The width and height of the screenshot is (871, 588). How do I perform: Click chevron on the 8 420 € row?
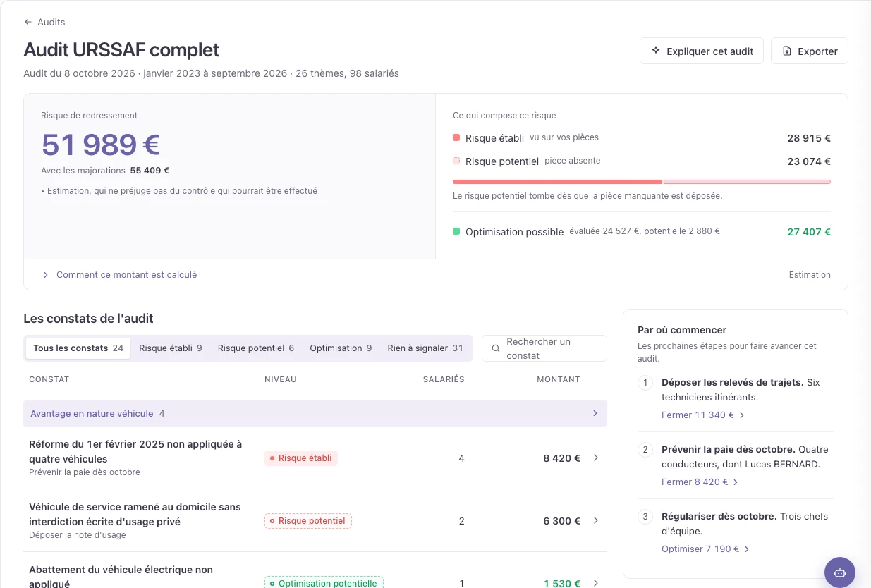click(x=595, y=458)
